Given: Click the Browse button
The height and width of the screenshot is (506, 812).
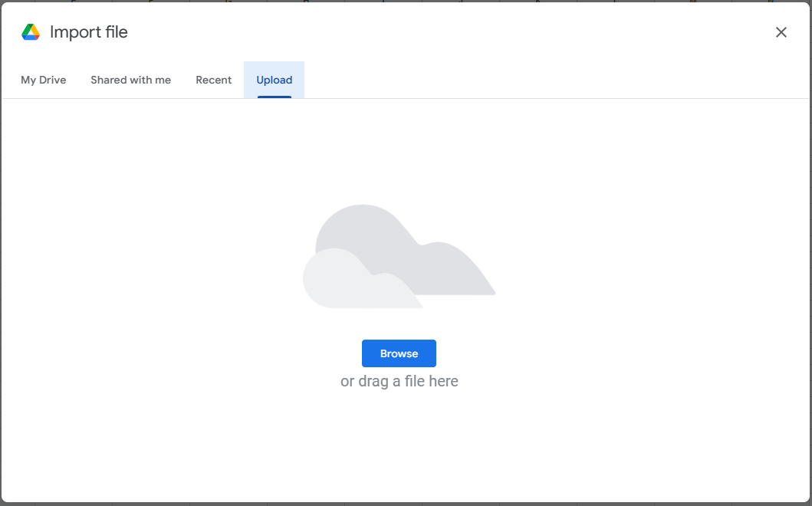Looking at the screenshot, I should click(x=399, y=353).
